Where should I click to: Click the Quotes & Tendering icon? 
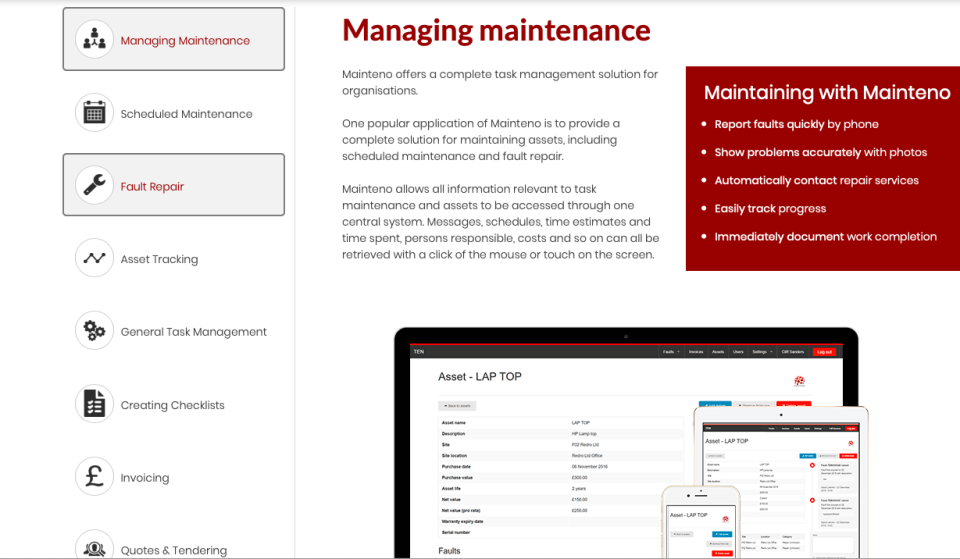94,546
